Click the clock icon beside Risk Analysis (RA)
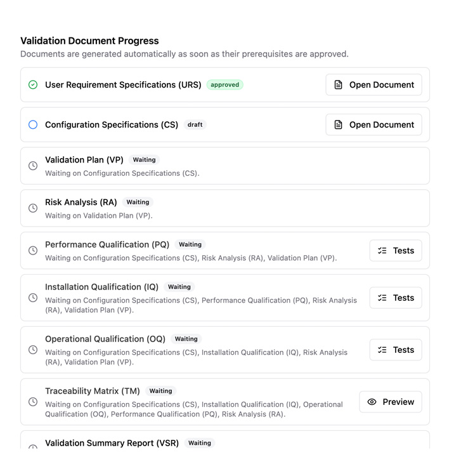 click(33, 208)
